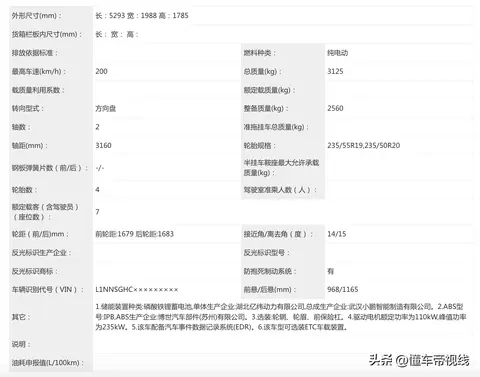The height and width of the screenshot is (377, 480).
Task: Click the 外形尺寸(mm) label
Action: coord(36,16)
